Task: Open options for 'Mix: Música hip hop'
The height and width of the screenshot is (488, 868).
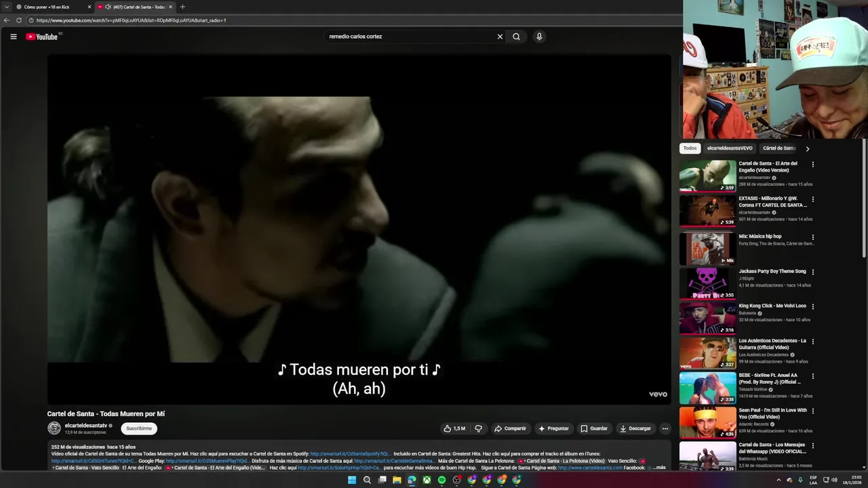Action: (x=812, y=237)
